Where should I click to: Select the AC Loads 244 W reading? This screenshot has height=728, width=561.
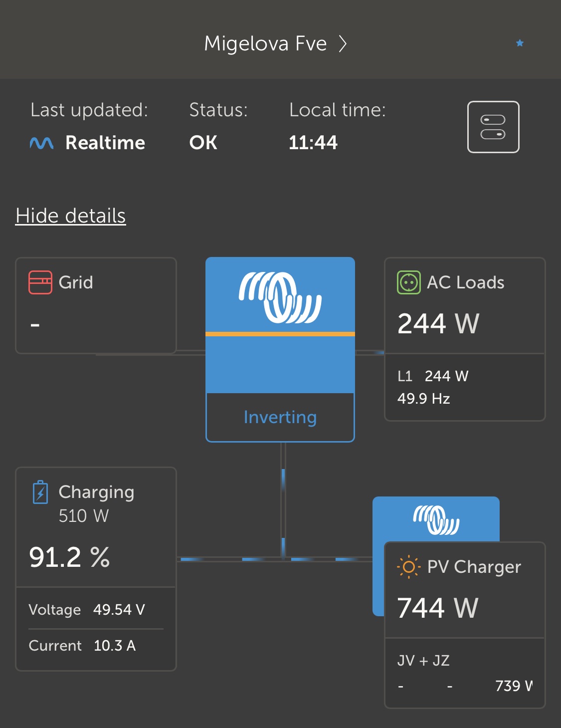tap(438, 323)
